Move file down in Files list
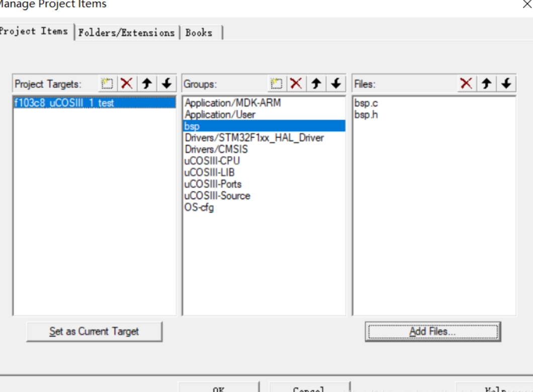533x392 pixels. click(x=506, y=83)
